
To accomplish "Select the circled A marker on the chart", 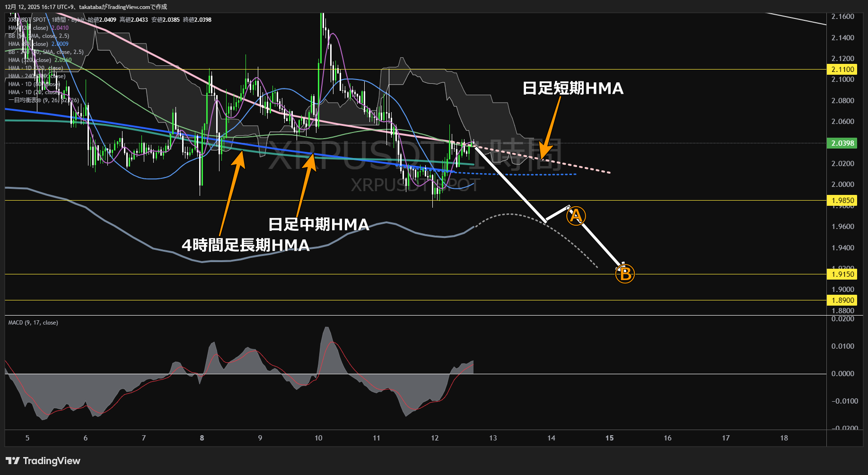I will (576, 216).
